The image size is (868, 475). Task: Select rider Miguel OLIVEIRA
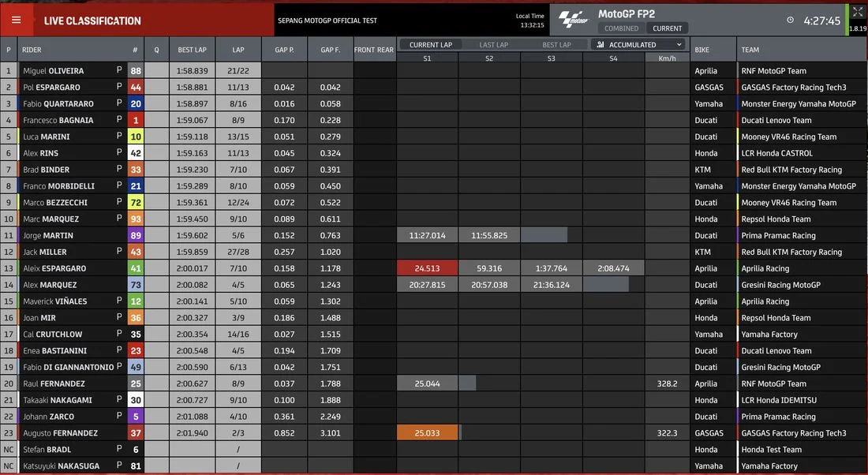pos(53,71)
